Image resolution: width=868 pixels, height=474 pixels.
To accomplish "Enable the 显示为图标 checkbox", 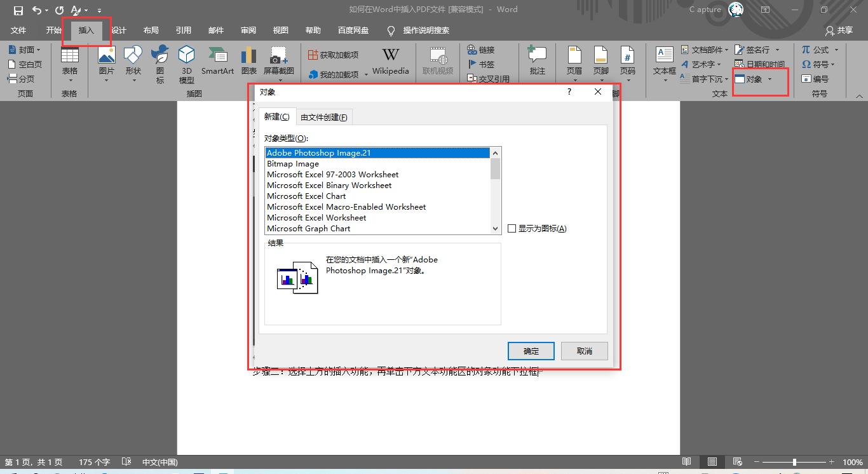I will [512, 228].
